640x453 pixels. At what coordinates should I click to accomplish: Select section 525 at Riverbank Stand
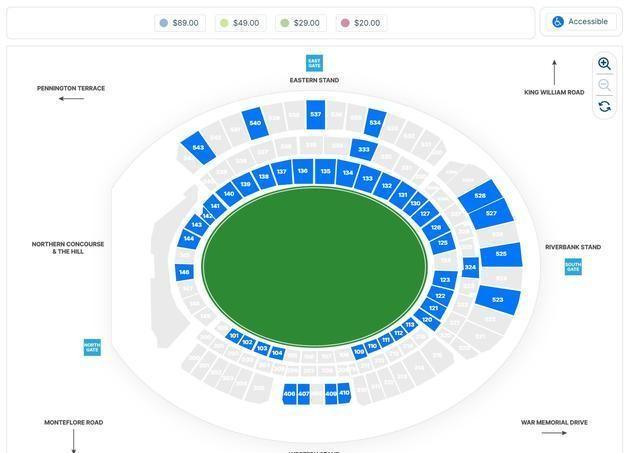click(501, 254)
